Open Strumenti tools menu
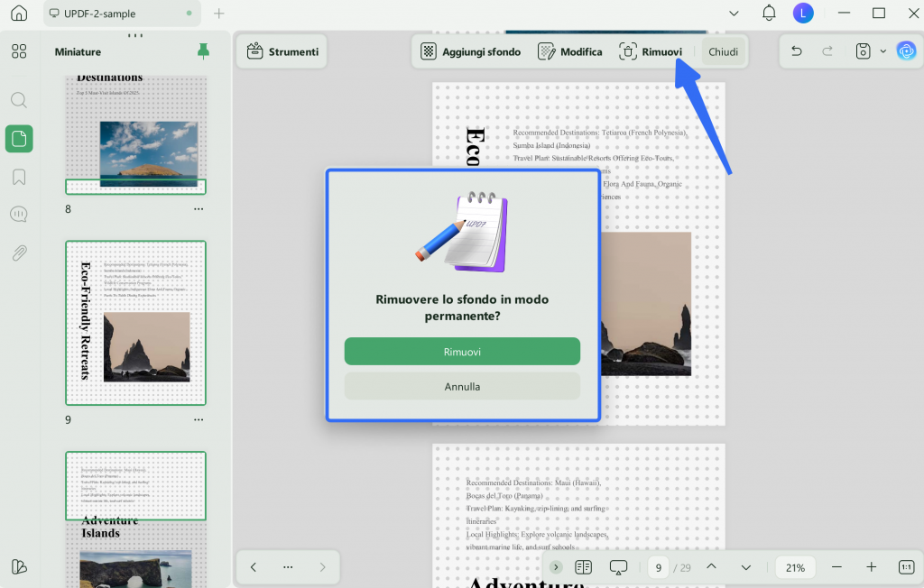This screenshot has width=924, height=588. click(x=282, y=51)
